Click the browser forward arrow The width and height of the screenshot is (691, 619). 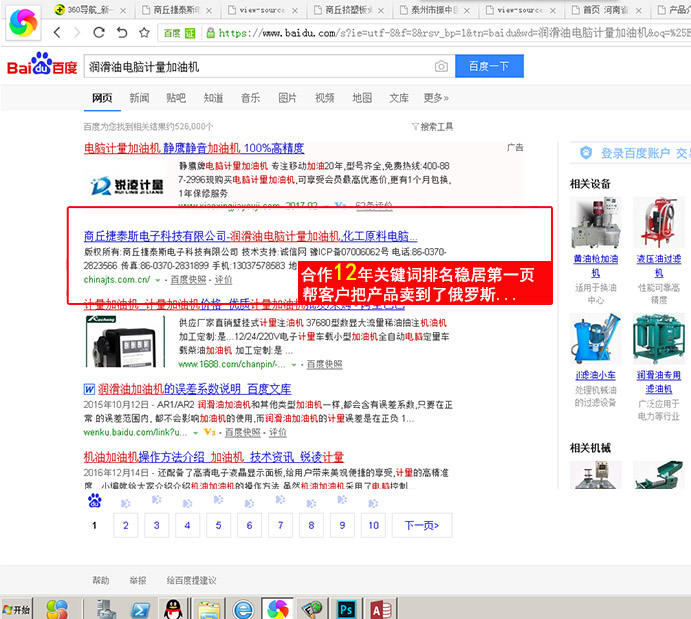pyautogui.click(x=77, y=32)
